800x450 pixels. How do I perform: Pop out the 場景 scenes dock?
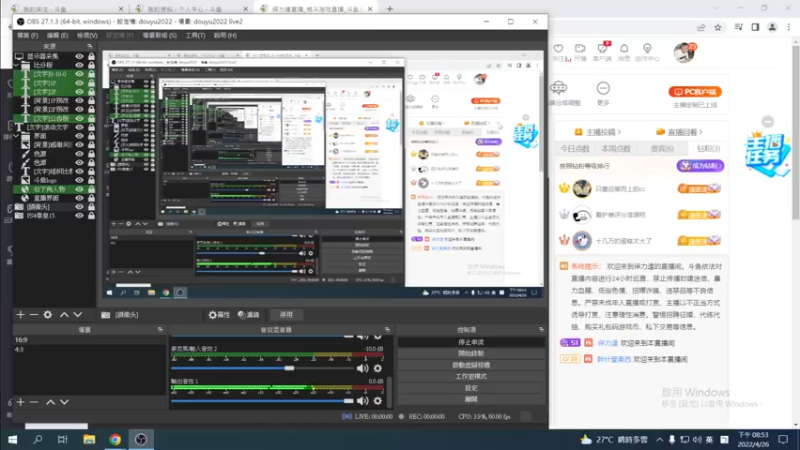pyautogui.click(x=160, y=330)
